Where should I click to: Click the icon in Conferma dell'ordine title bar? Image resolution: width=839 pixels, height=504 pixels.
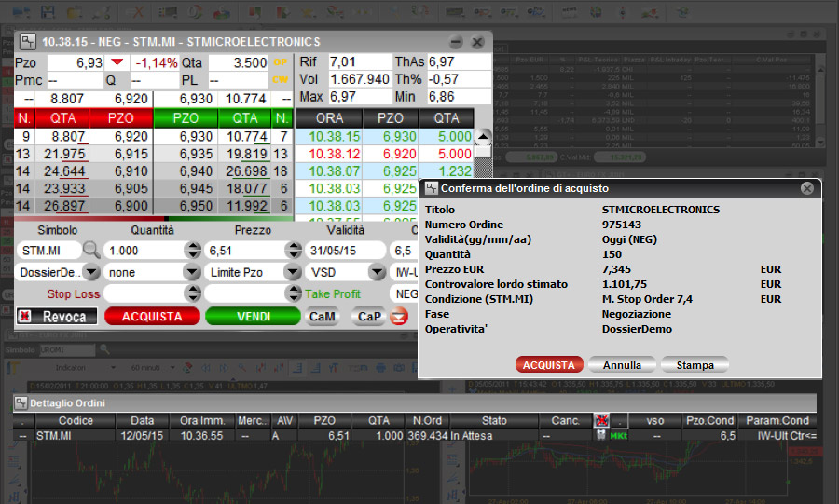pyautogui.click(x=432, y=188)
